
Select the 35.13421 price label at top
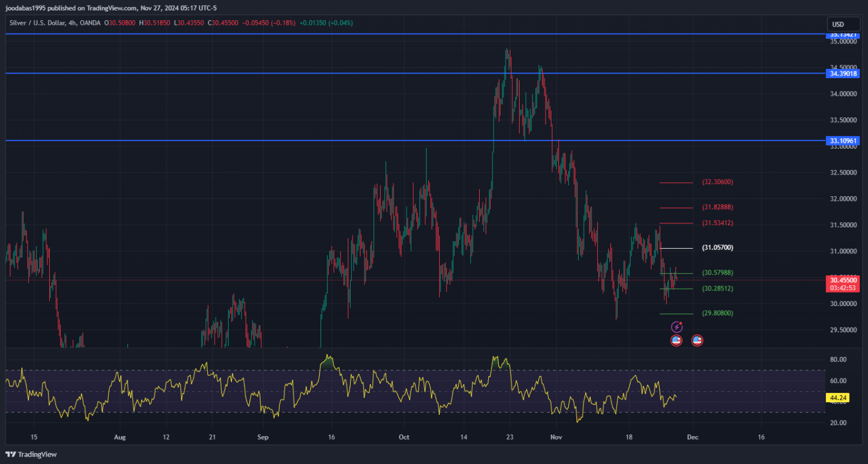(x=843, y=35)
